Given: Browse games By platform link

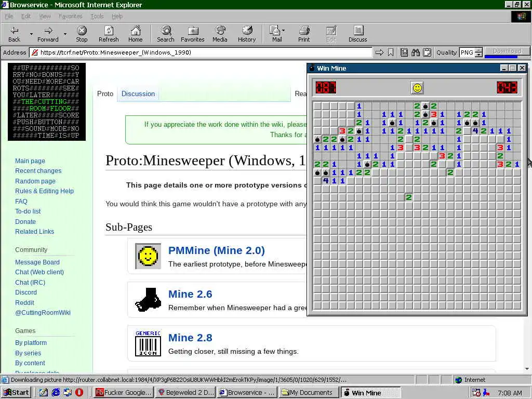Looking at the screenshot, I should [x=31, y=343].
